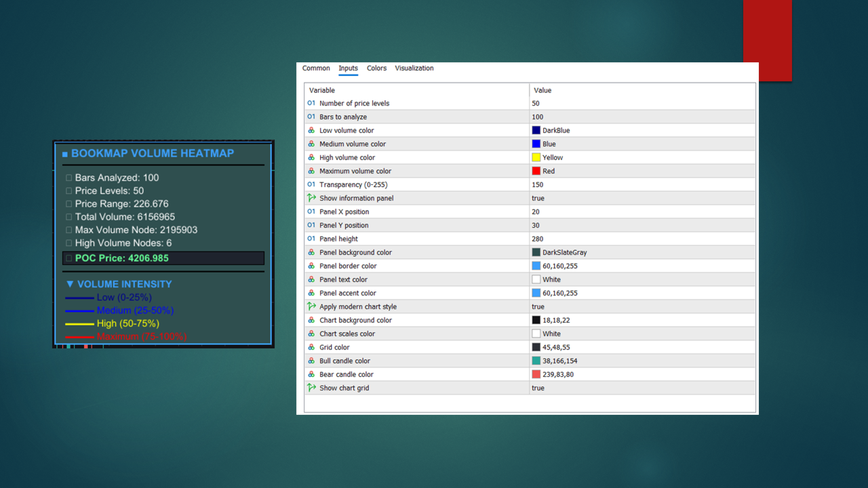Click the Chart scales color value White

551,333
